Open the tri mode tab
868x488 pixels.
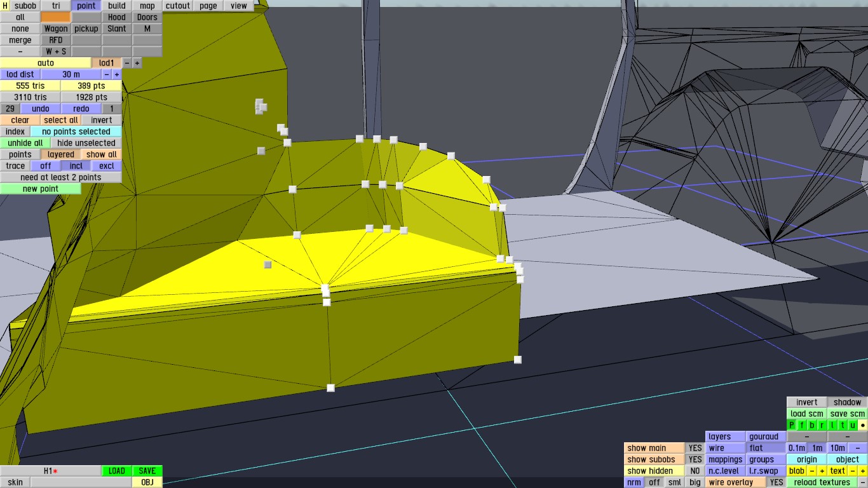point(56,6)
